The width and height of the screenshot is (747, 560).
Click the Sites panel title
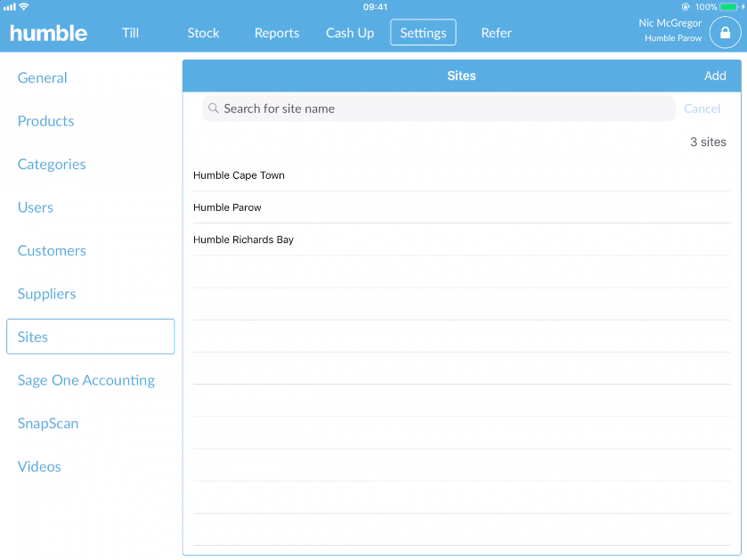pos(461,76)
